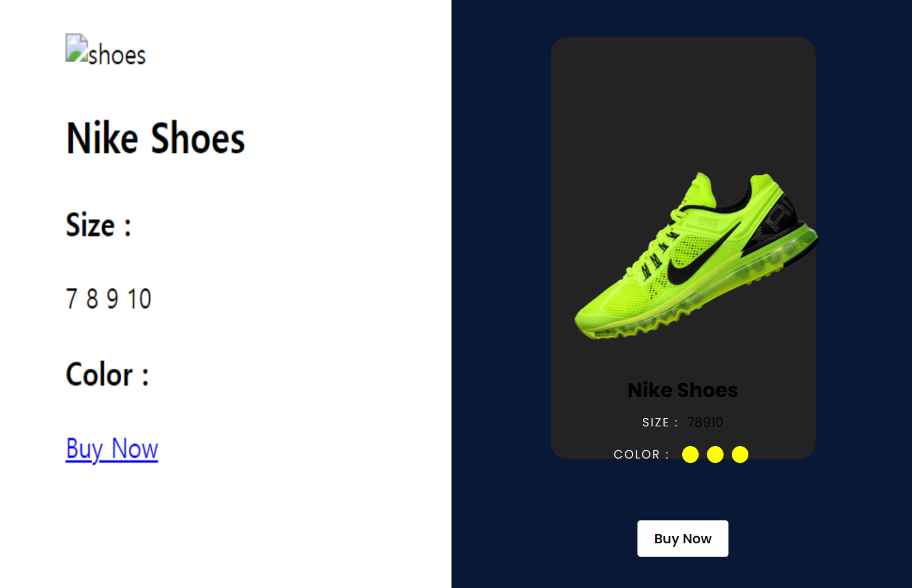Select size 8 in the white panel
Viewport: 912px width, 588px height.
pyautogui.click(x=92, y=299)
